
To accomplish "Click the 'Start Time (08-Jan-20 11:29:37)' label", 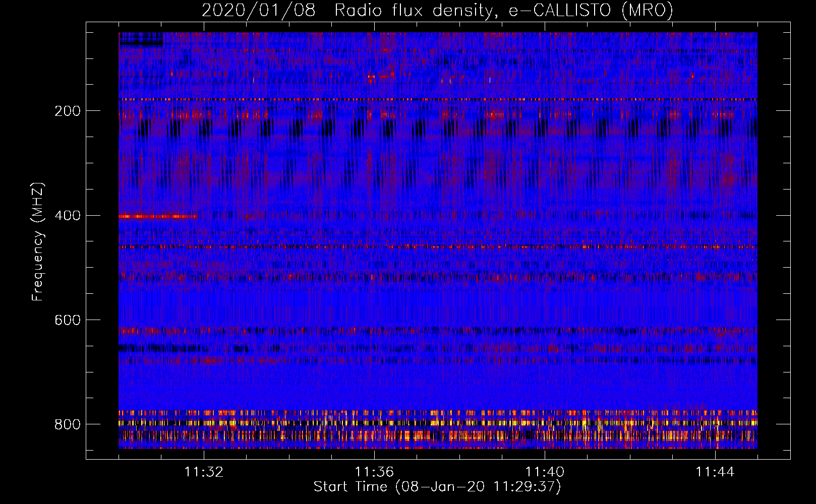I will (437, 487).
